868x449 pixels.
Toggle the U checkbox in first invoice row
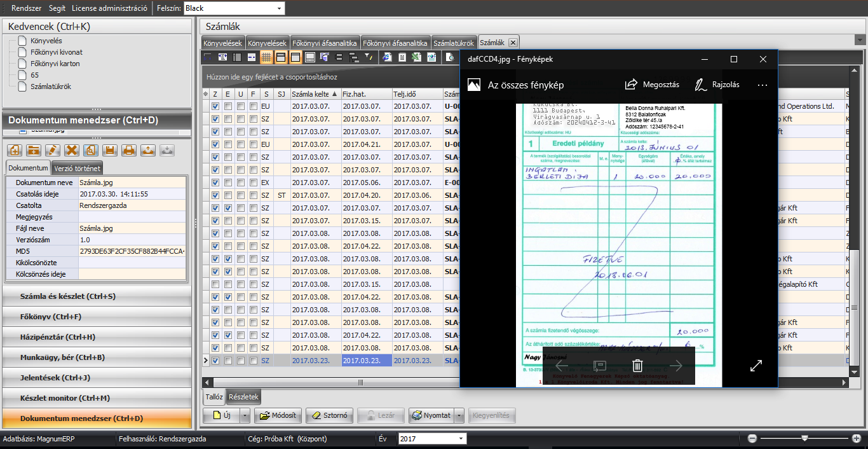coord(241,106)
